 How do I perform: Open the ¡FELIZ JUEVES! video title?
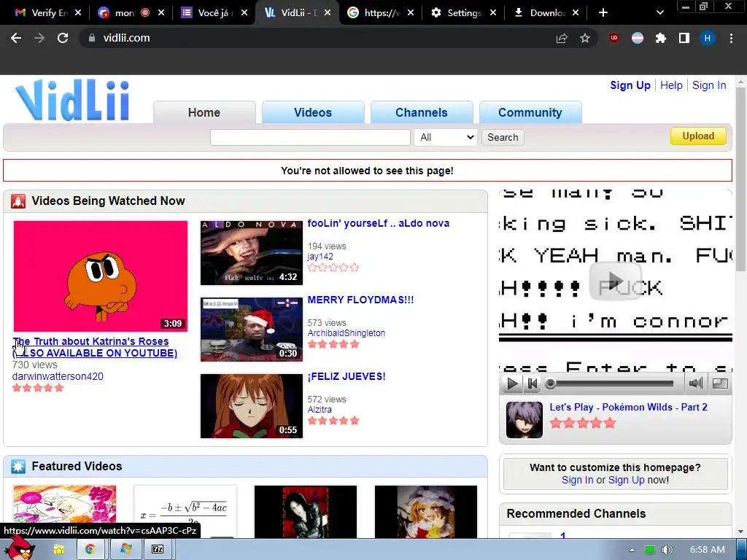coord(347,377)
